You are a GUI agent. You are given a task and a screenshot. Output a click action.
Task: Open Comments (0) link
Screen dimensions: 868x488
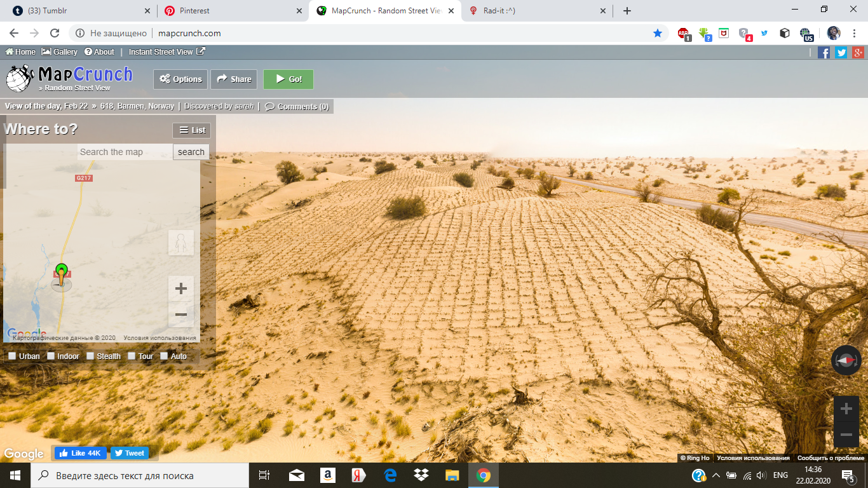click(x=297, y=107)
